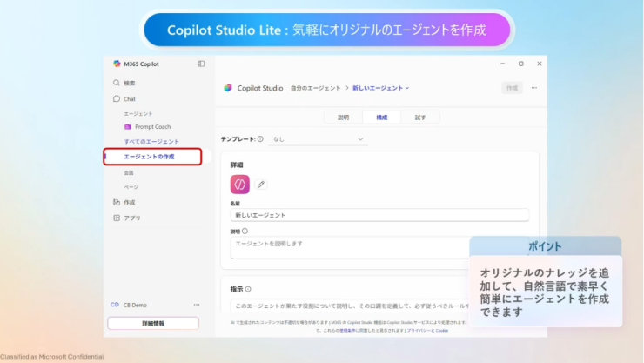Image resolution: width=644 pixels, height=363 pixels.
Task: Click the pencil icon to edit agent icon
Action: tap(261, 185)
